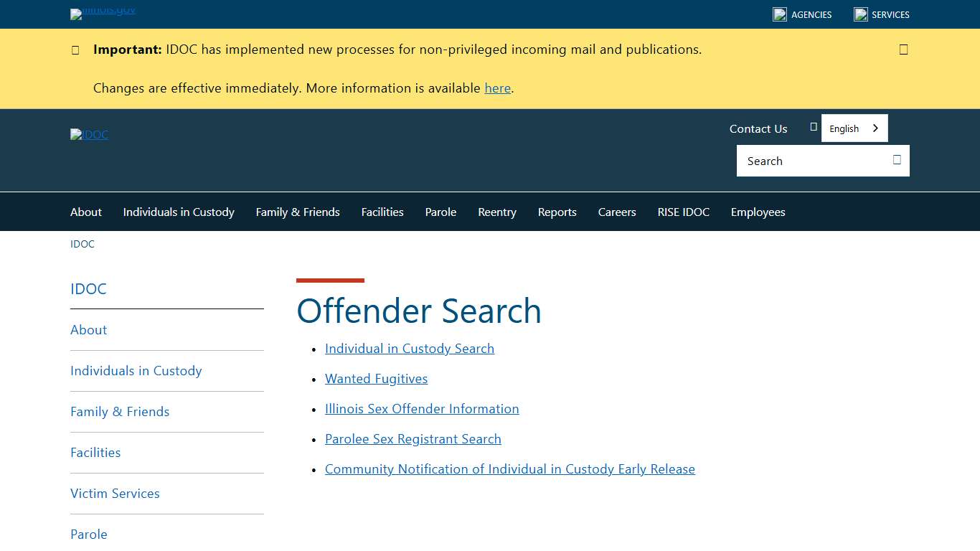
Task: Click the illinois.gov logo
Action: [103, 14]
